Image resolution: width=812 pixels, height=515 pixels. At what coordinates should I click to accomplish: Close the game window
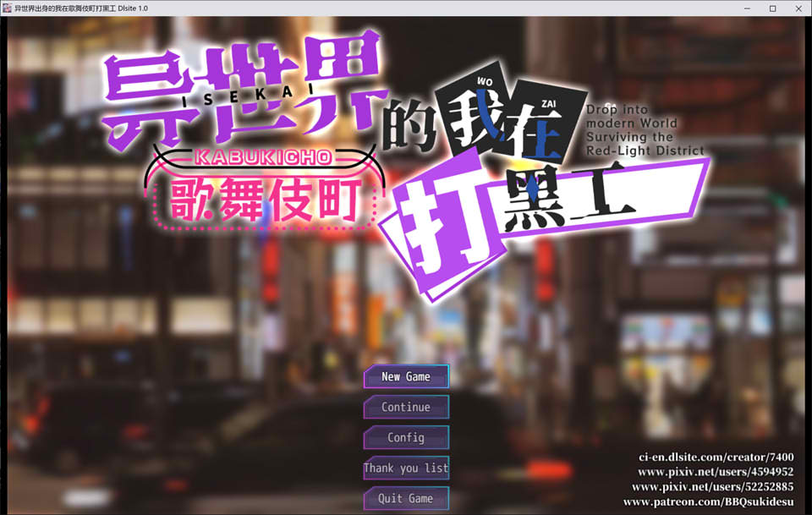pyautogui.click(x=798, y=8)
